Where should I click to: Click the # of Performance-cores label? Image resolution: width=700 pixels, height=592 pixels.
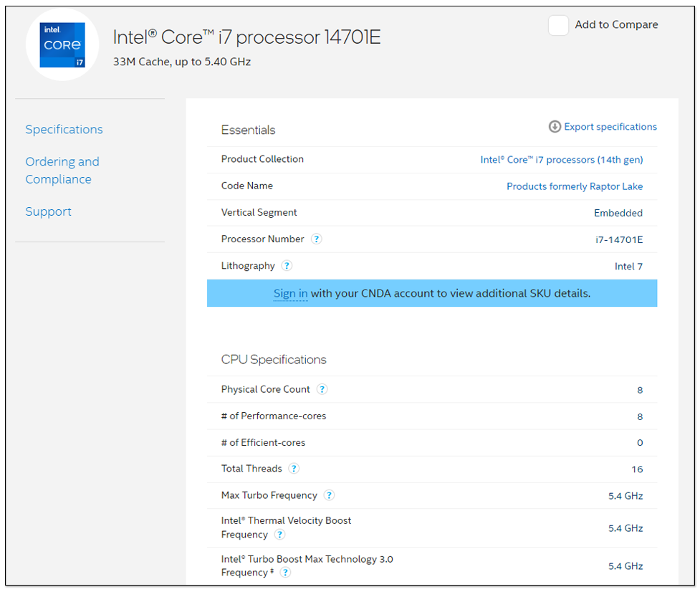point(274,416)
